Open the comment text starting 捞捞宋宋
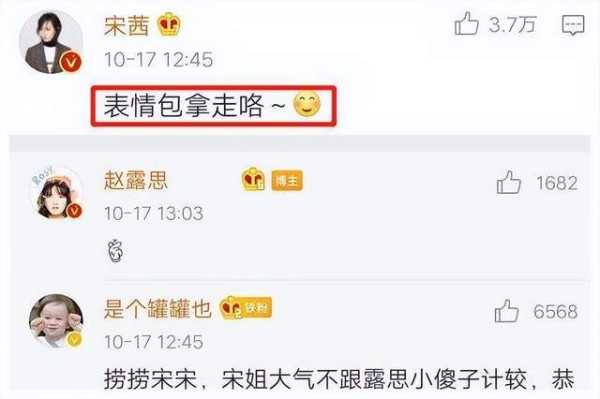Screen dimensions: 600x399 pyautogui.click(x=339, y=379)
